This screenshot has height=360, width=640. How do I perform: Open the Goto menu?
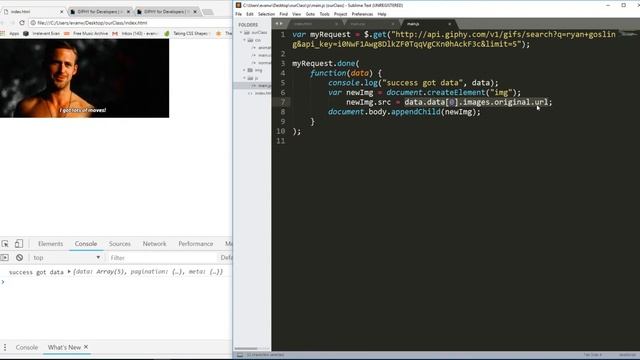click(310, 14)
